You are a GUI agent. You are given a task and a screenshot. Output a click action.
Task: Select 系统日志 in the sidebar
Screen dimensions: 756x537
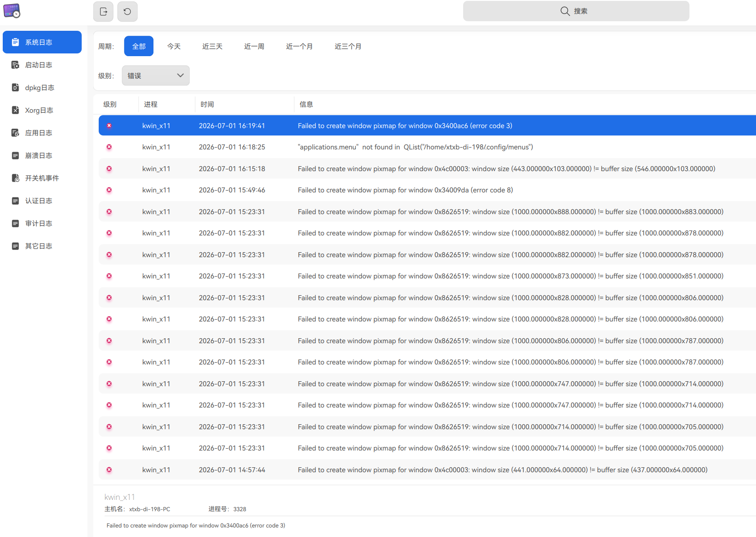click(x=42, y=42)
